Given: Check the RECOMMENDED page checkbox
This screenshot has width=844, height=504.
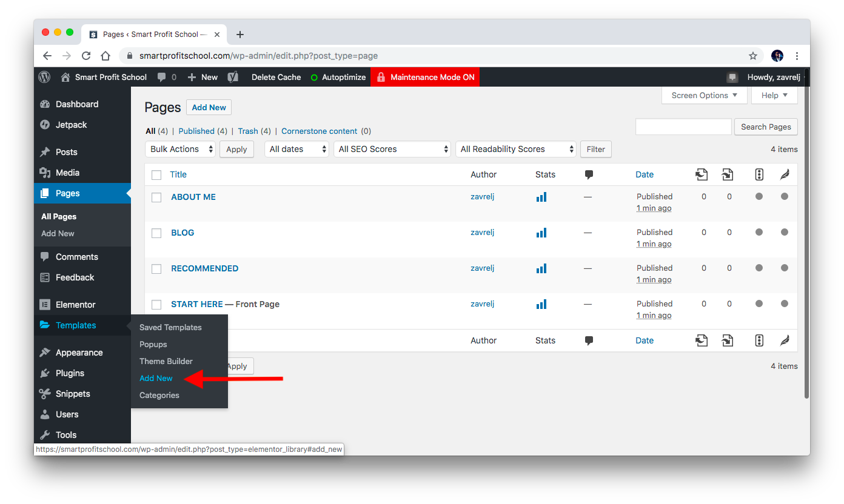Looking at the screenshot, I should click(156, 269).
